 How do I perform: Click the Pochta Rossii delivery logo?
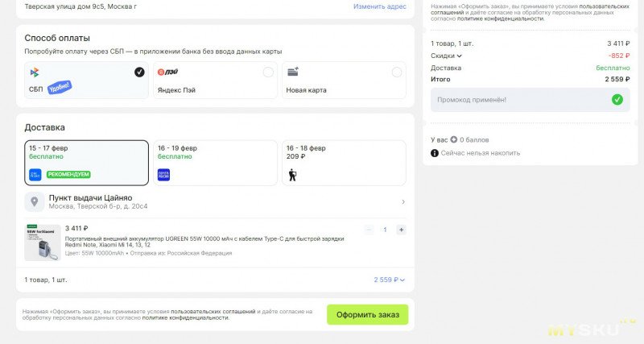163,174
